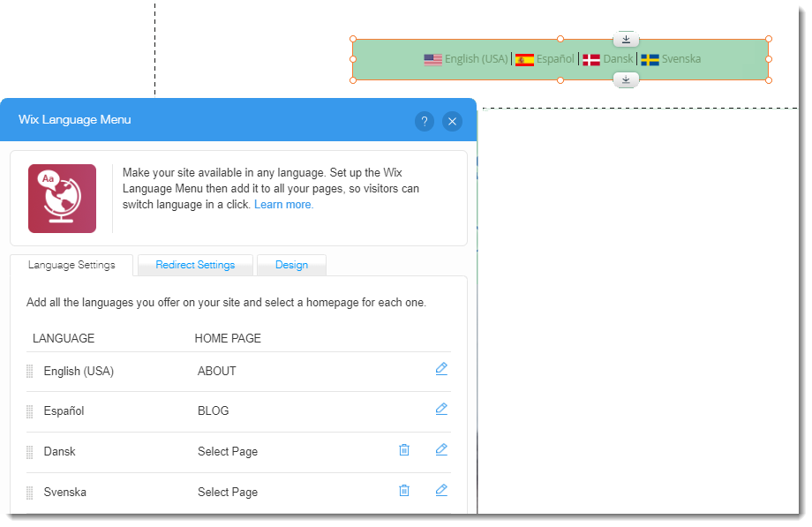Click the Sweden flag in language menu
The height and width of the screenshot is (527, 812).
coord(650,60)
